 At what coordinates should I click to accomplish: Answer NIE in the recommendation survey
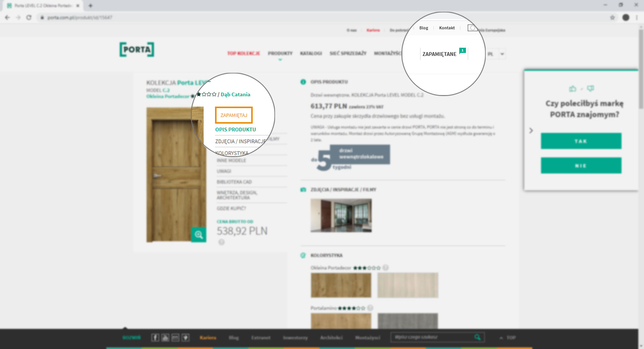tap(581, 165)
